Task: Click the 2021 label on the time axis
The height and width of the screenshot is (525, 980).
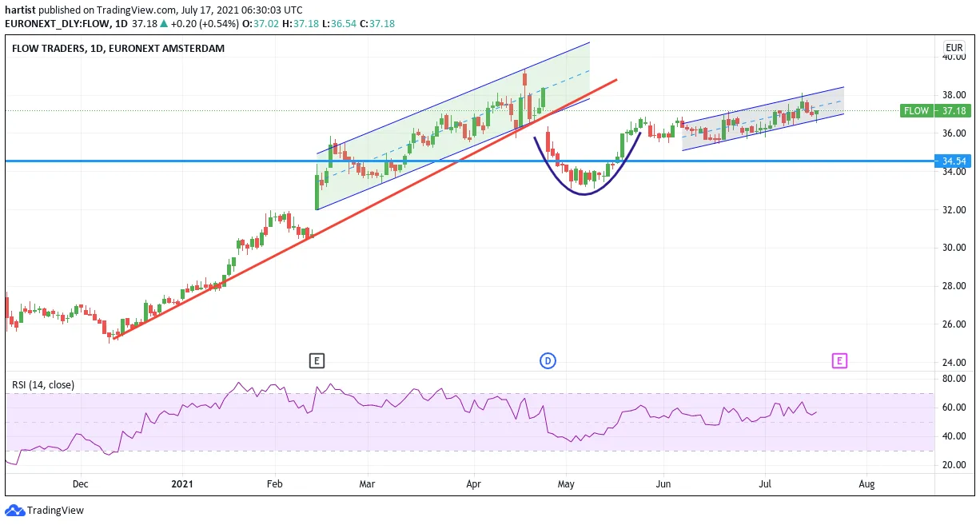Action: (x=182, y=484)
